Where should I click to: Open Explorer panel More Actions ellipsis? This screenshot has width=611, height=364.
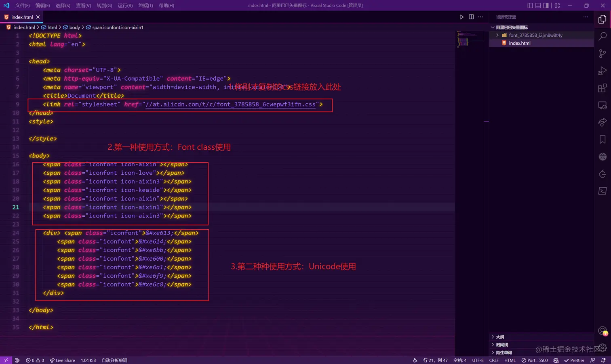click(586, 17)
